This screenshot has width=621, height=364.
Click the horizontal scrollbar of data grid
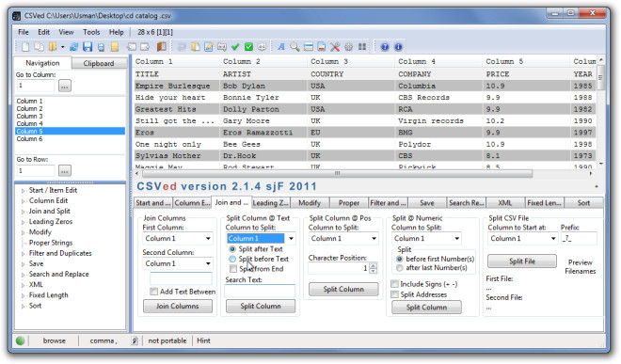pos(338,173)
